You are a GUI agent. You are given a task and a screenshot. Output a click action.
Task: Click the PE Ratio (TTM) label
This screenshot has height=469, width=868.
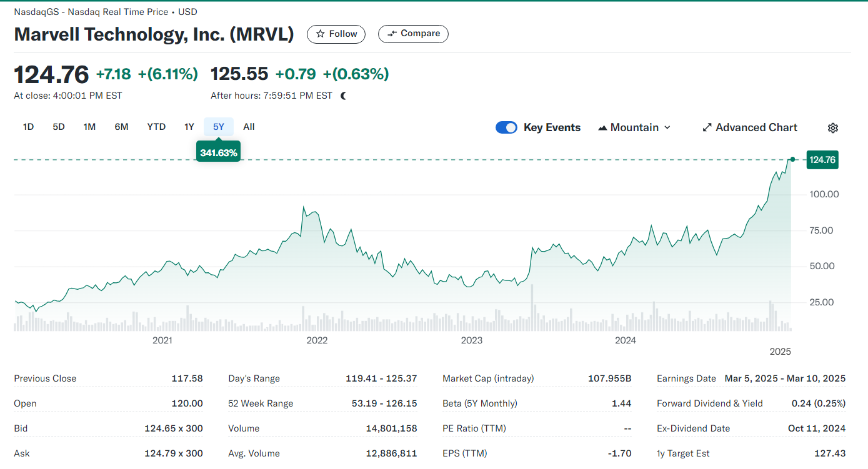(474, 428)
